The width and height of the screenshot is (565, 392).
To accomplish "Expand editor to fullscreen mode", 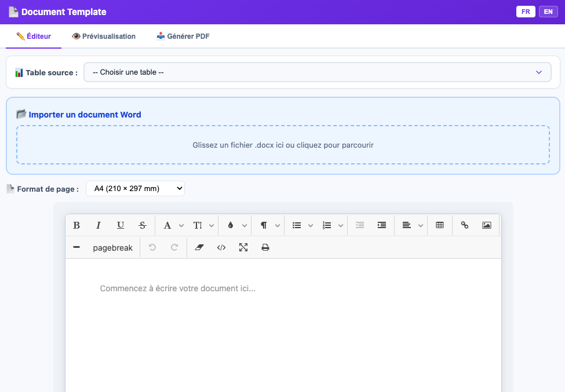I will click(x=243, y=247).
